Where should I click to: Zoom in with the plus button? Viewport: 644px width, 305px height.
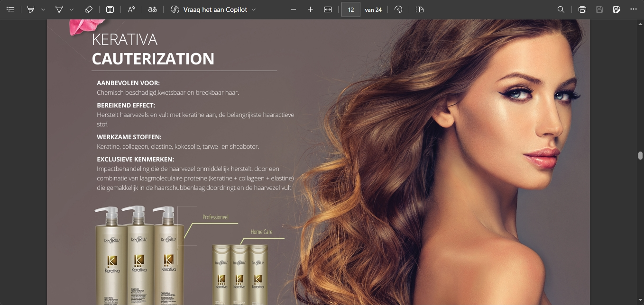point(311,9)
